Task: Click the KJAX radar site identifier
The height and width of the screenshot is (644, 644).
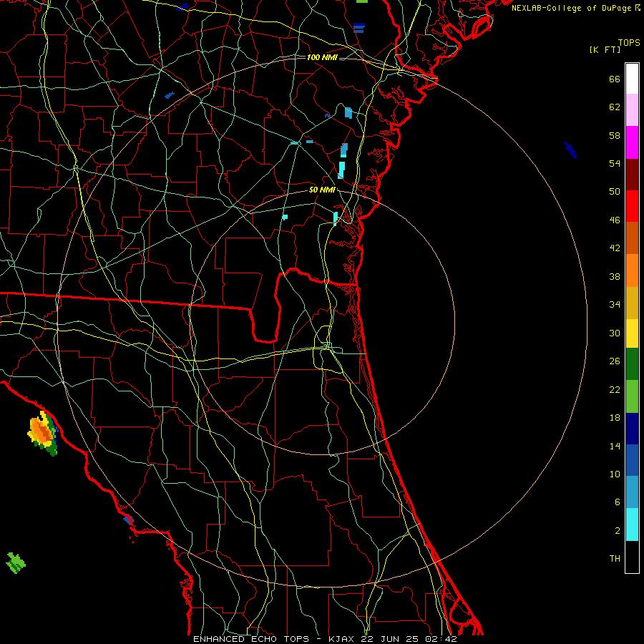Action: click(x=342, y=639)
